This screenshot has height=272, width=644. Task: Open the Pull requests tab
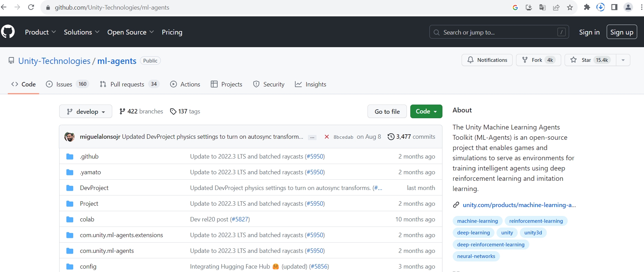[x=129, y=84]
